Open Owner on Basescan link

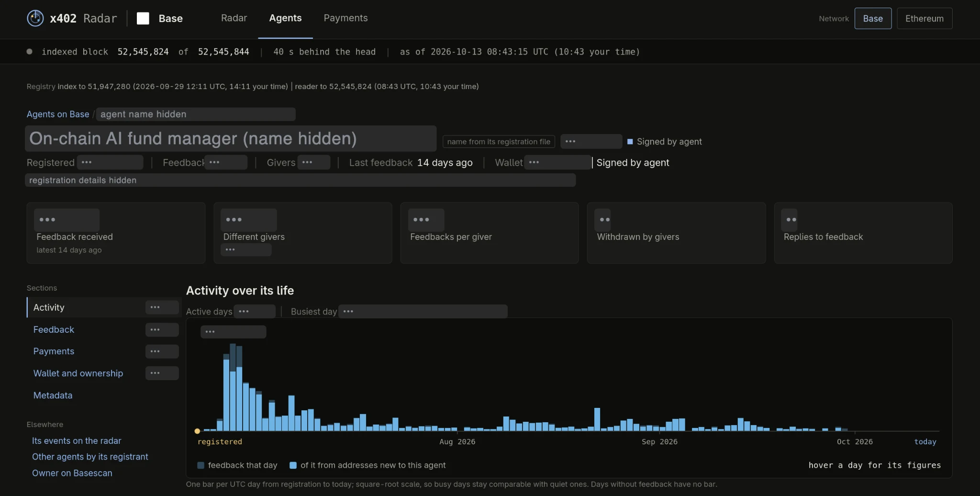pos(72,473)
